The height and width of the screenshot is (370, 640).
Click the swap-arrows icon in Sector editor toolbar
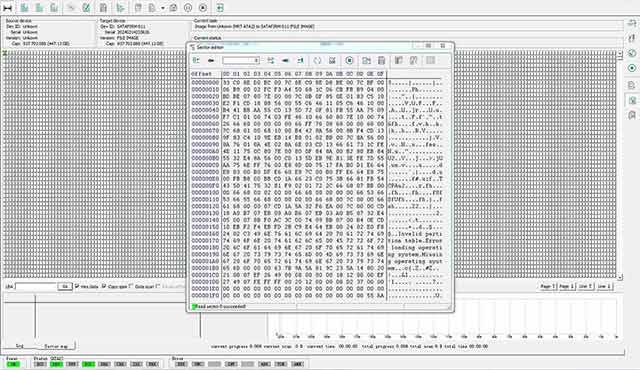271,61
